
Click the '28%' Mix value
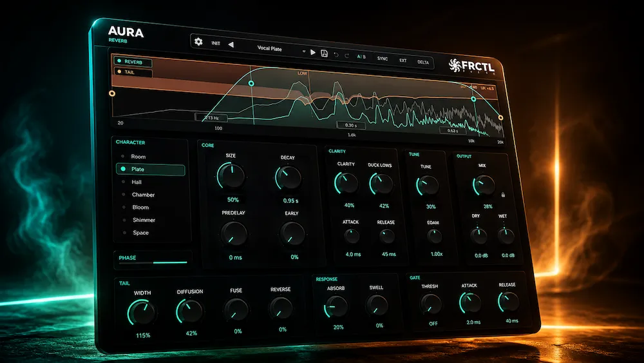coord(488,206)
